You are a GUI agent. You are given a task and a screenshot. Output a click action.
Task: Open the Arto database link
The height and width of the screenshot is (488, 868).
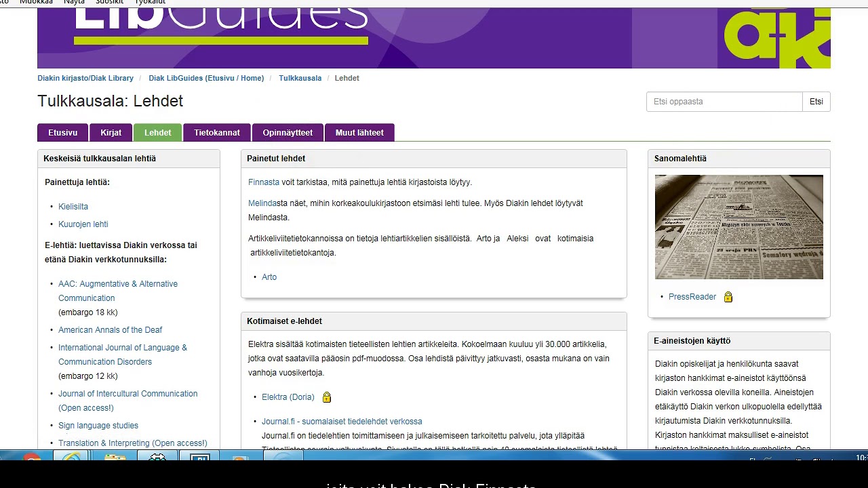(x=269, y=277)
